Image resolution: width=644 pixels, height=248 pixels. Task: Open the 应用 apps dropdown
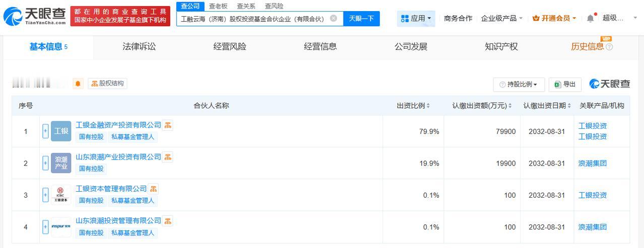point(416,19)
